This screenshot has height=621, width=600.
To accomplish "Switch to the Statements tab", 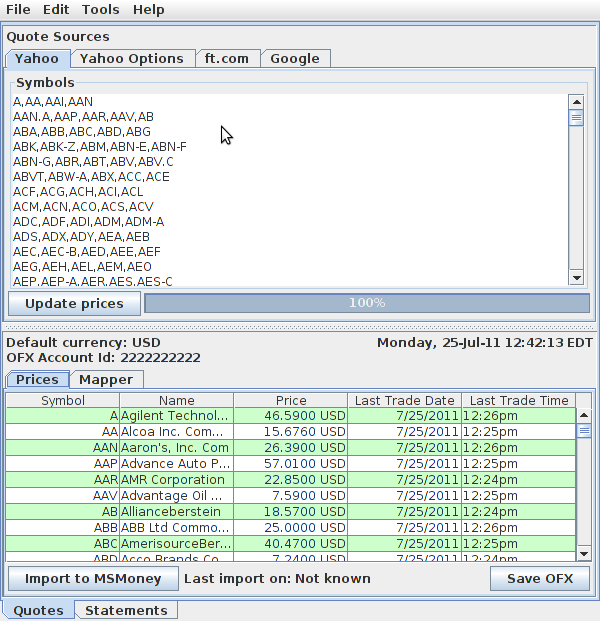I will [x=126, y=610].
